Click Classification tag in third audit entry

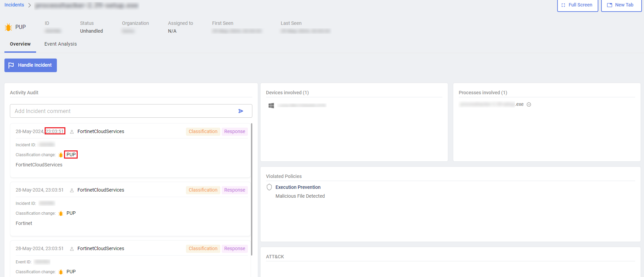pyautogui.click(x=203, y=248)
